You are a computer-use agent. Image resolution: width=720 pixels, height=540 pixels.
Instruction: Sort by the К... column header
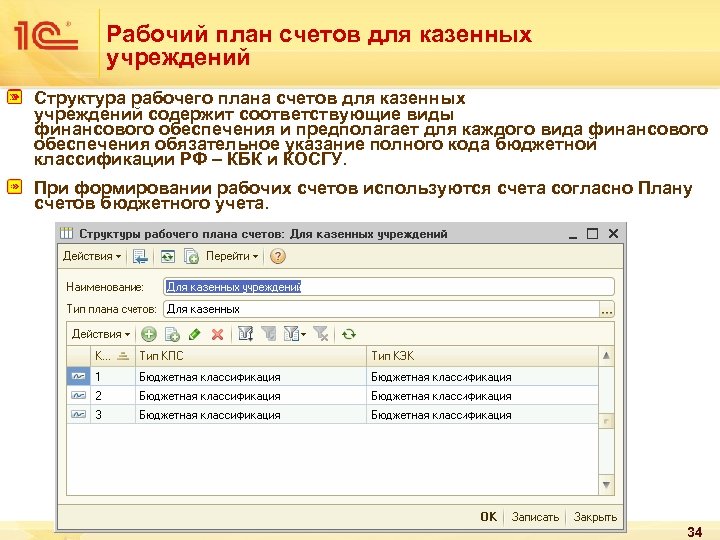[112, 355]
